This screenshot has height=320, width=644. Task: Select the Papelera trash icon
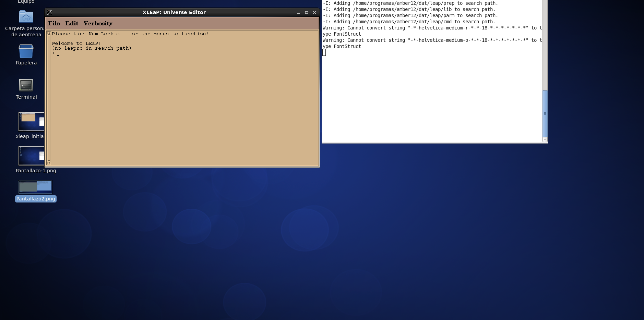[26, 51]
